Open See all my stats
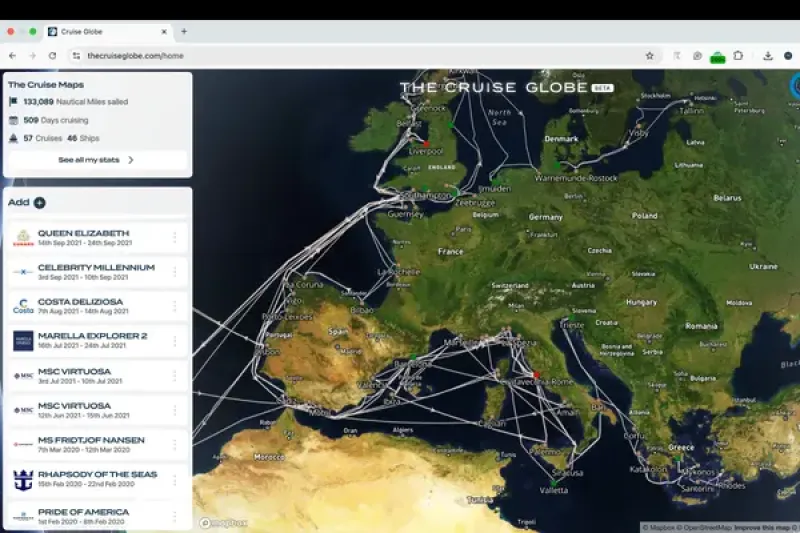Image resolution: width=800 pixels, height=533 pixels. pyautogui.click(x=96, y=160)
